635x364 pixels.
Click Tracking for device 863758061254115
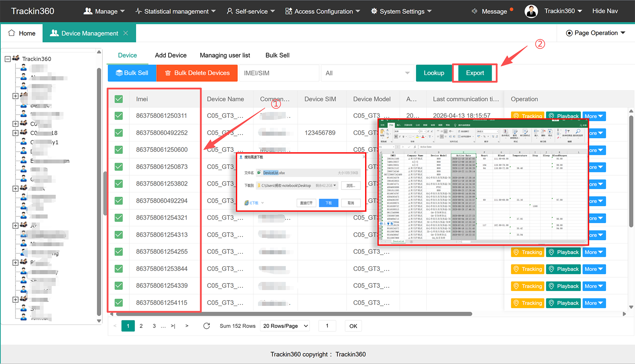(527, 303)
